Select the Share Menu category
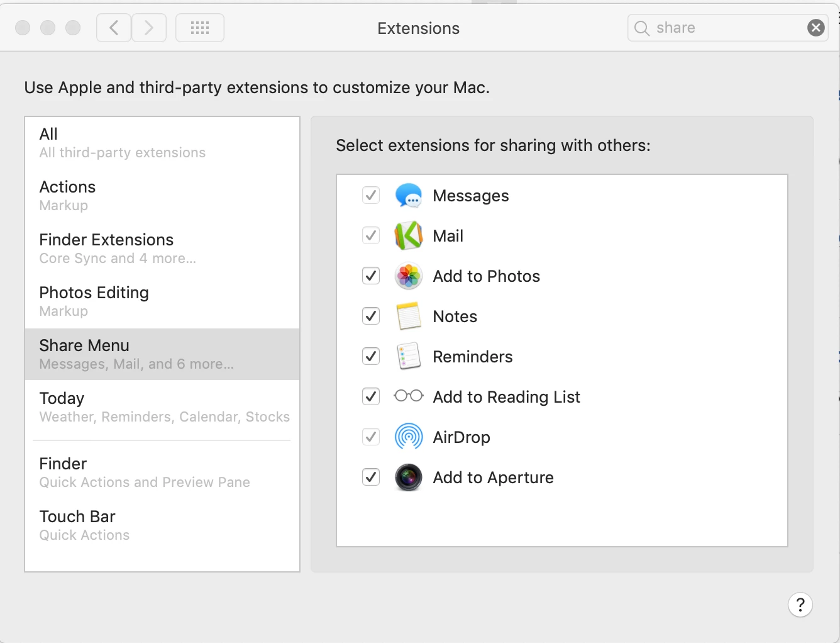This screenshot has height=643, width=840. (x=162, y=354)
